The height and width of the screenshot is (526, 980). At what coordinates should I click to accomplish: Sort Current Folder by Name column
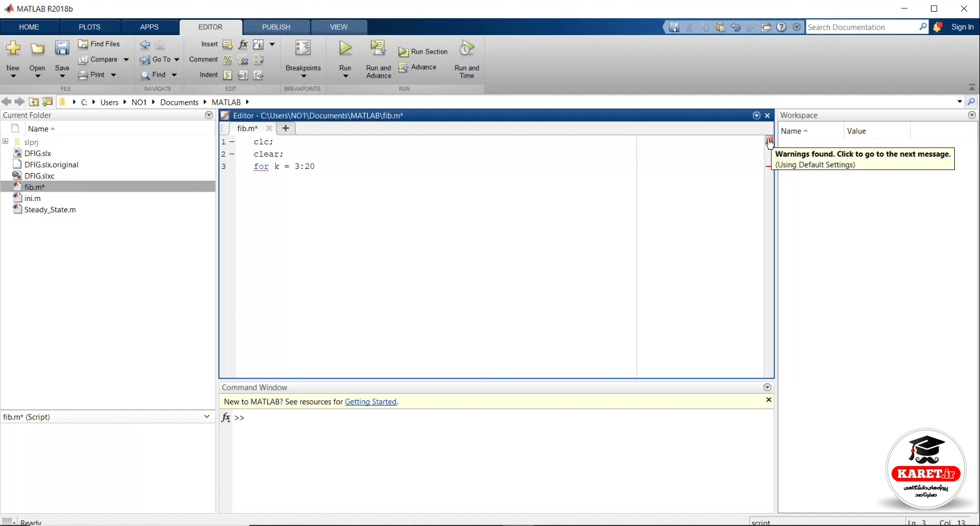click(41, 129)
